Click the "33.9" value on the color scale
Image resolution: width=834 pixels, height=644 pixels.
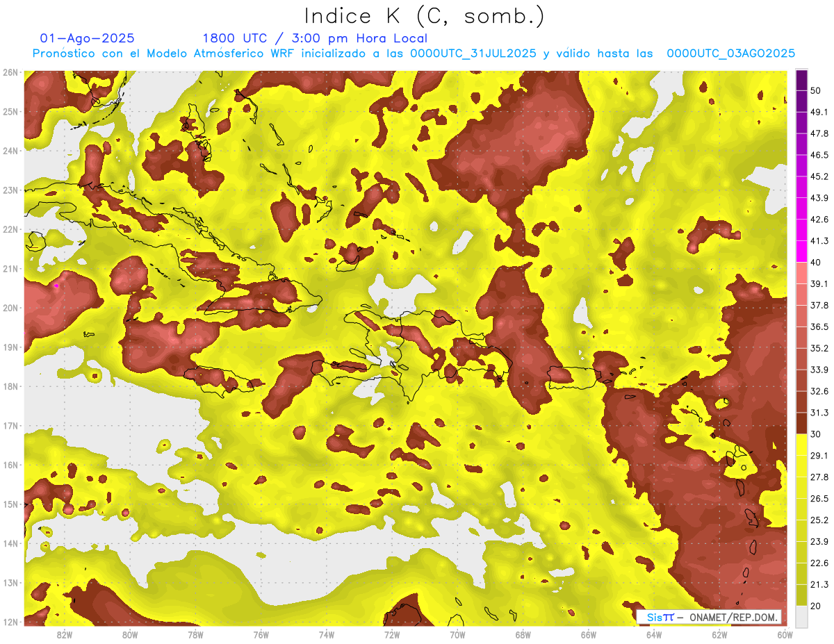coord(819,370)
